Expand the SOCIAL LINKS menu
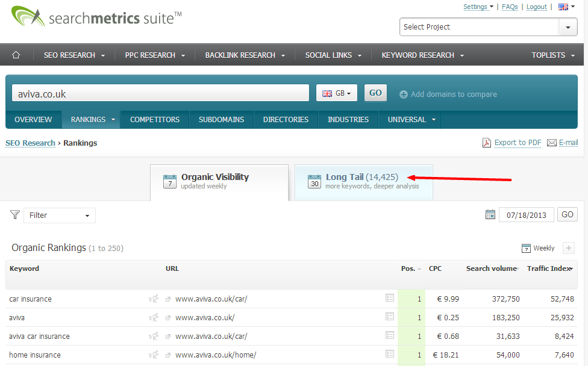Screen dimensions: 588x366 click(333, 55)
